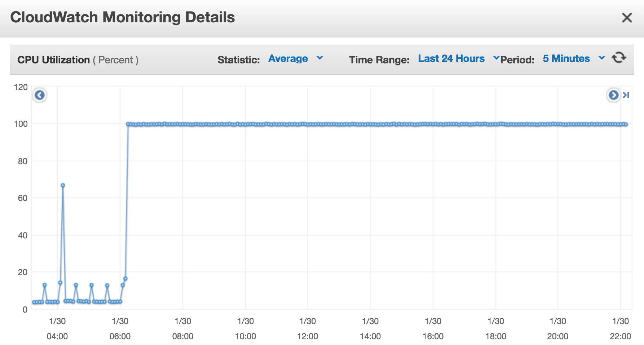
Task: Click the 100 y-axis value label
Action: tap(21, 124)
